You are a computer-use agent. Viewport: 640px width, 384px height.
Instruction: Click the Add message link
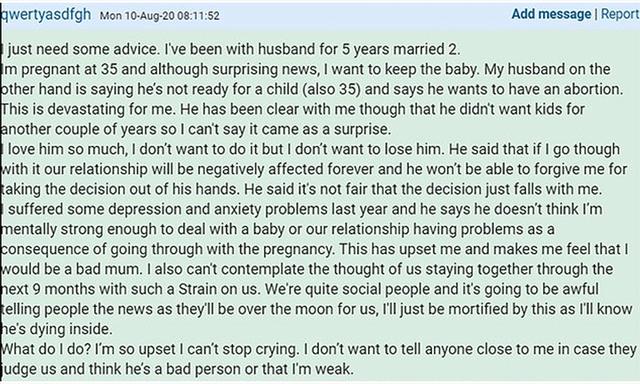pos(551,14)
